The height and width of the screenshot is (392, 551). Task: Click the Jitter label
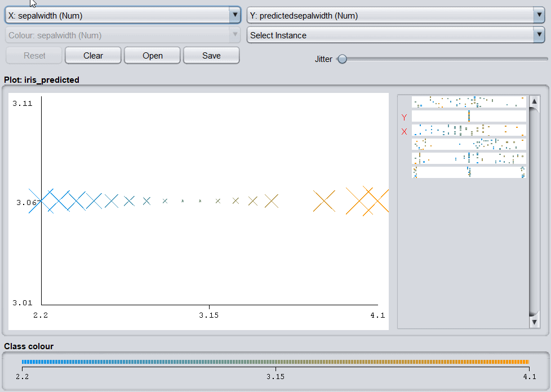[x=323, y=59]
